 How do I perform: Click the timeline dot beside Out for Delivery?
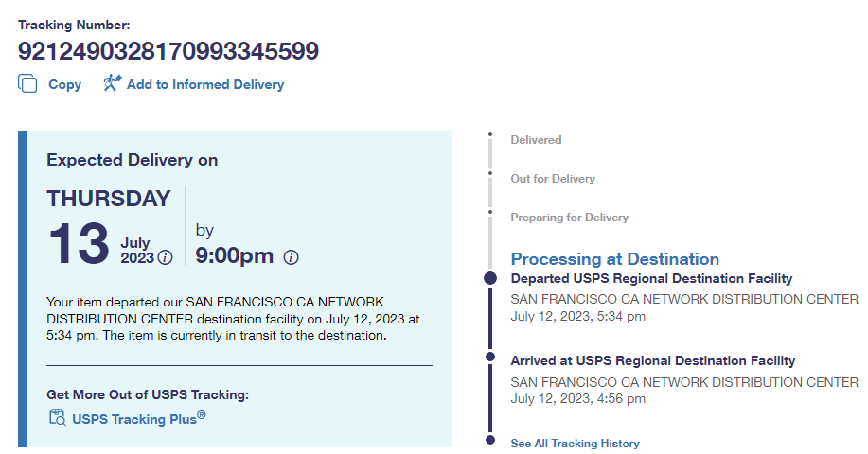[490, 174]
